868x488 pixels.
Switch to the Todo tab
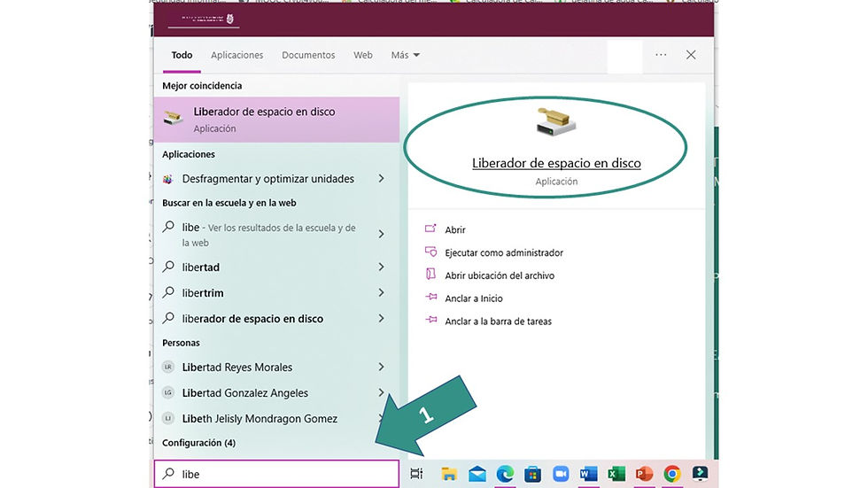point(182,55)
